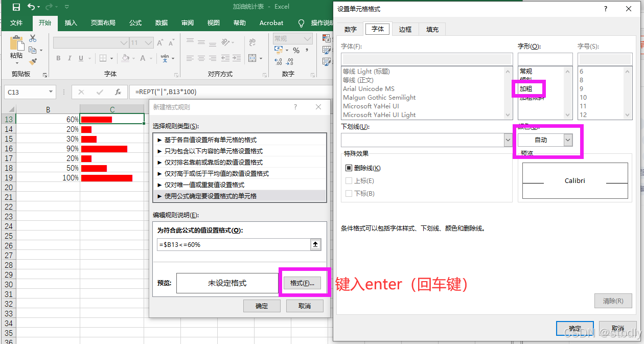Toggle the 上标(E) superscript checkbox
Image resolution: width=644 pixels, height=344 pixels.
[349, 180]
